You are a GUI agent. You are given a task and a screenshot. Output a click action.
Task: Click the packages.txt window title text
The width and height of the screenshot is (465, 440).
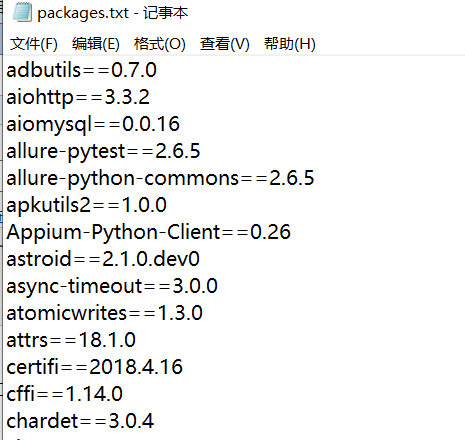[x=113, y=13]
